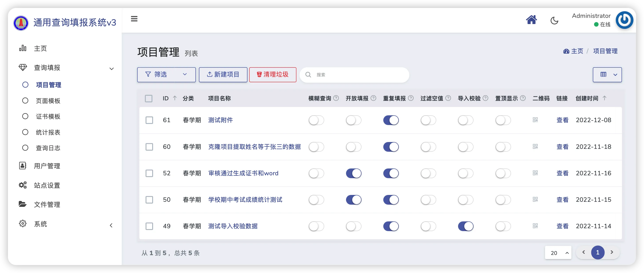The image size is (644, 273).
Task: Click help icon beside 模糊查询 column
Action: coord(336,98)
